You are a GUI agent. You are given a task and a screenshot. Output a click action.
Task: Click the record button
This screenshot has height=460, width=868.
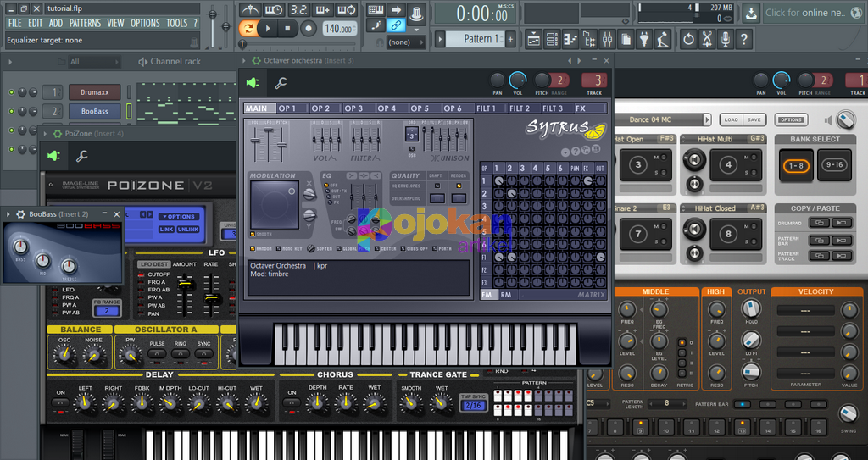(x=308, y=28)
